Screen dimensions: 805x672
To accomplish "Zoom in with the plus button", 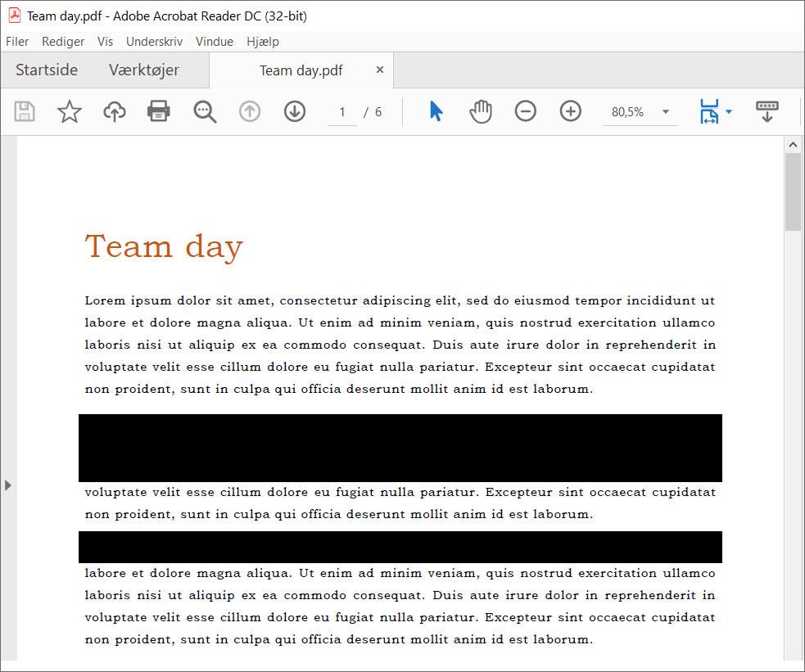I will tap(571, 111).
